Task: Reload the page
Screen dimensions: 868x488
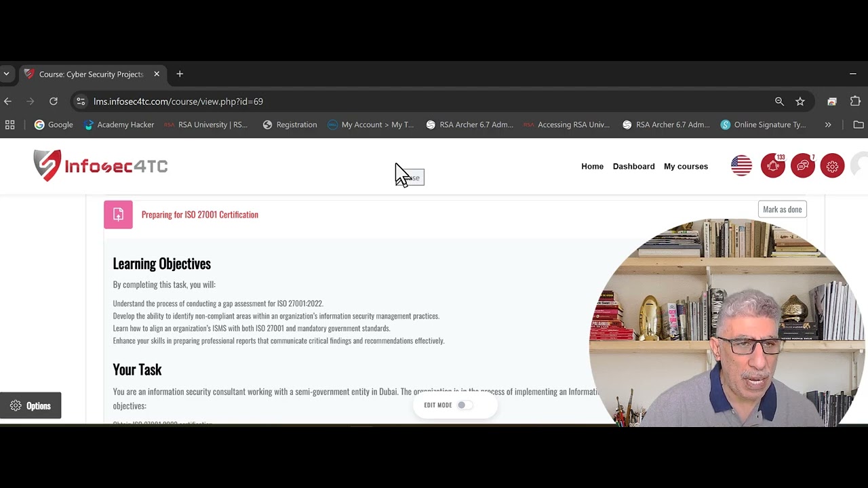Action: [53, 101]
